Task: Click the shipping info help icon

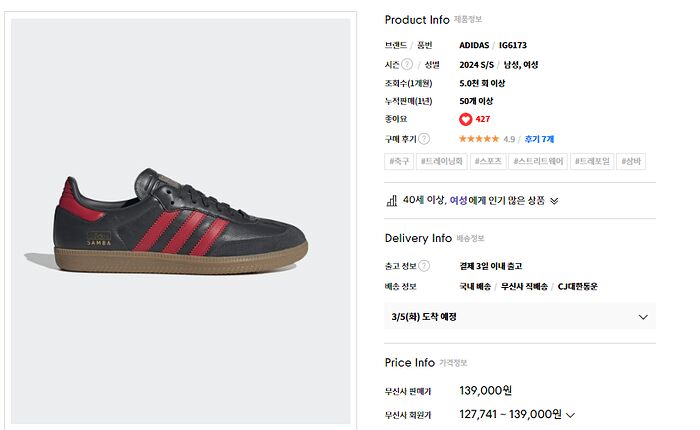Action: tap(424, 266)
